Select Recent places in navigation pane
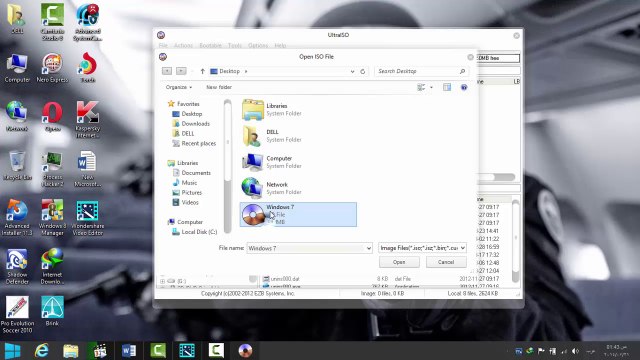Screen dimensions: 640x360 (x=194, y=143)
